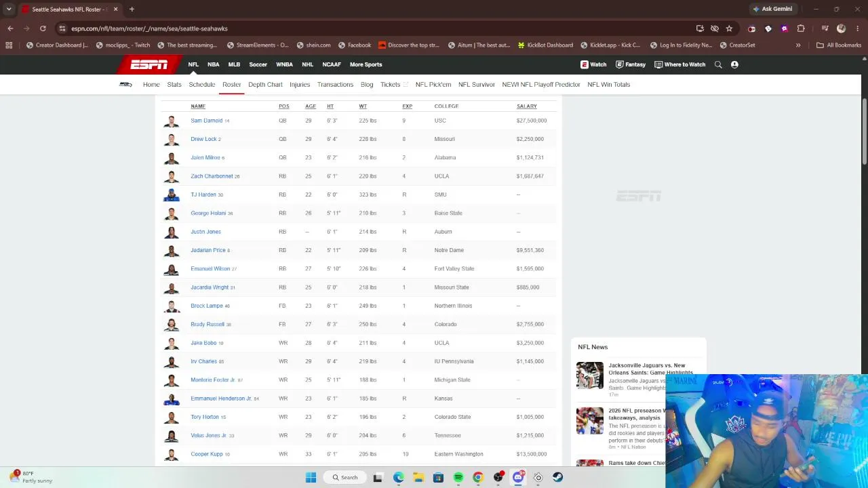
Task: Click the Watch button in ESPN header
Action: 593,64
